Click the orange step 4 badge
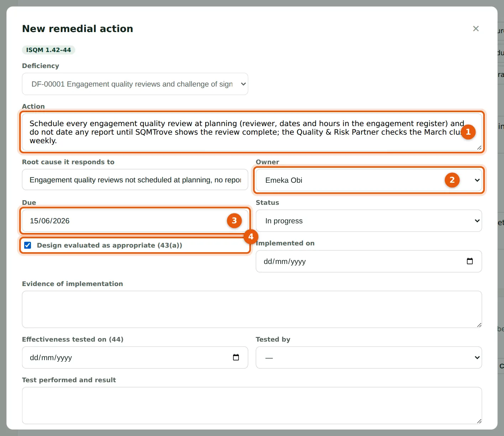This screenshot has height=436, width=504. 251,237
